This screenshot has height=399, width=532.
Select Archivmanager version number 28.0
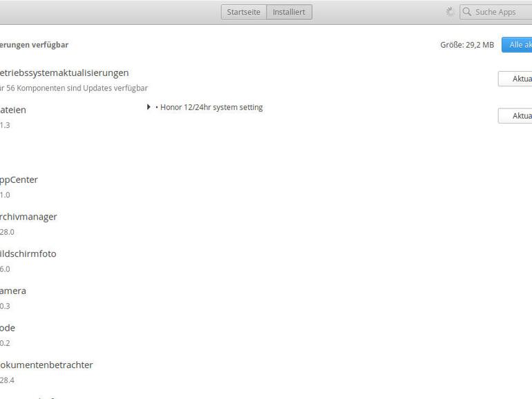[x=7, y=232]
